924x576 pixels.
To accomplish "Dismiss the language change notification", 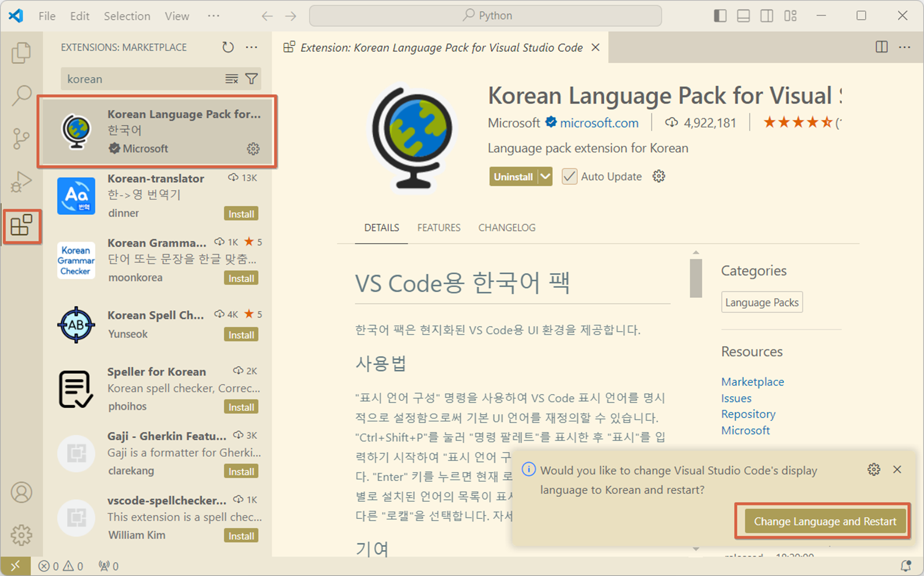I will coord(897,469).
